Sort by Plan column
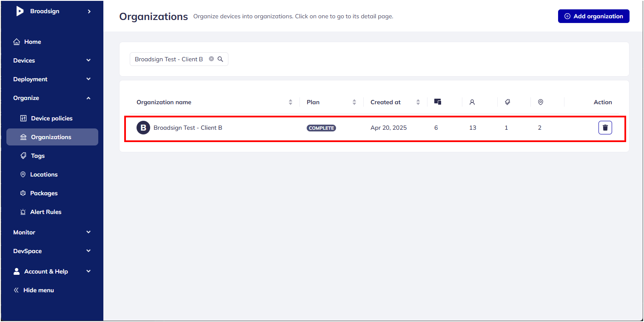Viewport: 644px width, 322px height. (x=354, y=102)
